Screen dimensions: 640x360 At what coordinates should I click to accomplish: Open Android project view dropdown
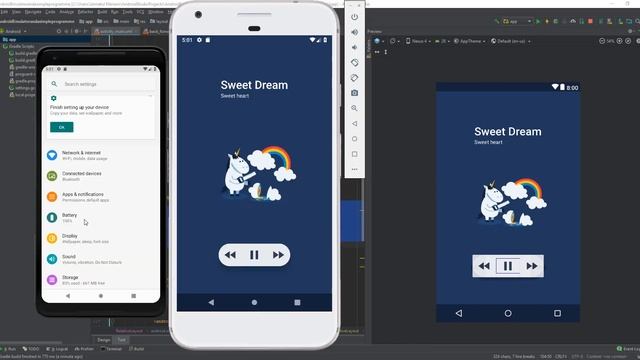(x=15, y=31)
